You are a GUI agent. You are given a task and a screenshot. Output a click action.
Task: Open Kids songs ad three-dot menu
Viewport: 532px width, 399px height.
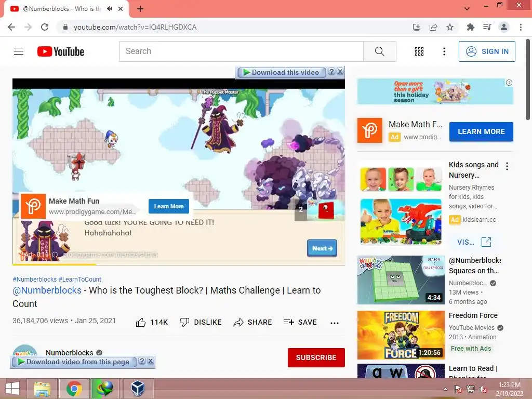pyautogui.click(x=507, y=166)
